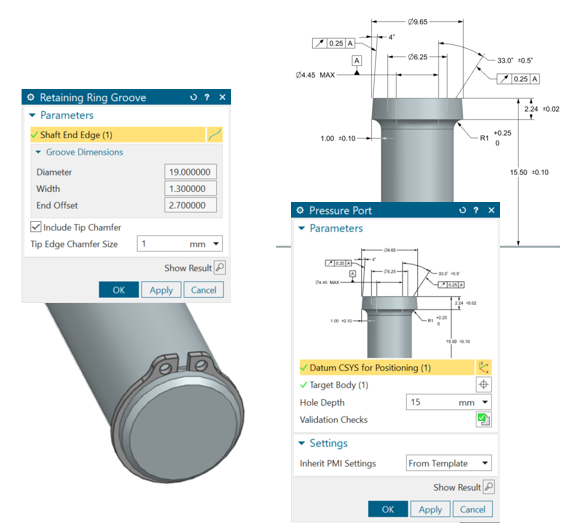Reset the Pressure Port dialog
Screen dimensions: 565x530
463,210
